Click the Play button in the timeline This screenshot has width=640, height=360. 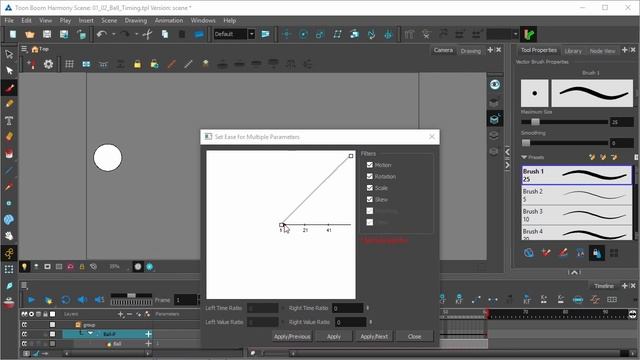31,300
